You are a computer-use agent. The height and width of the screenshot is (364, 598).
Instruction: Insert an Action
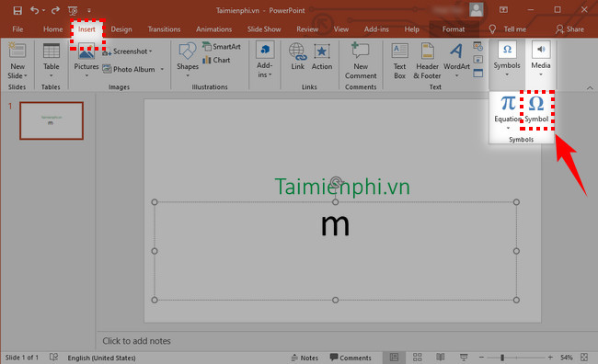pos(322,56)
